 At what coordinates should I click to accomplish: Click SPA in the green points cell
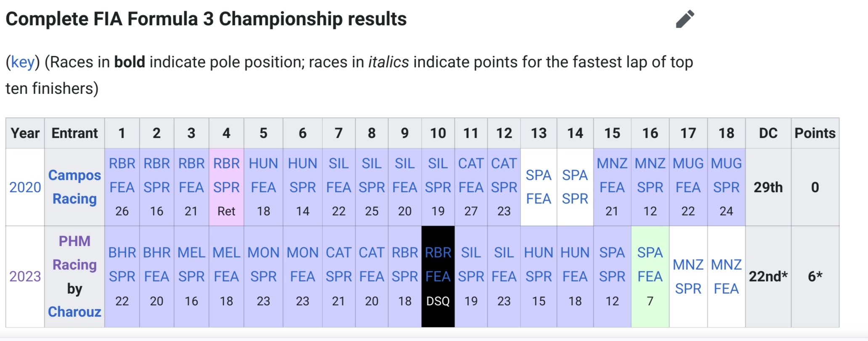tap(650, 252)
